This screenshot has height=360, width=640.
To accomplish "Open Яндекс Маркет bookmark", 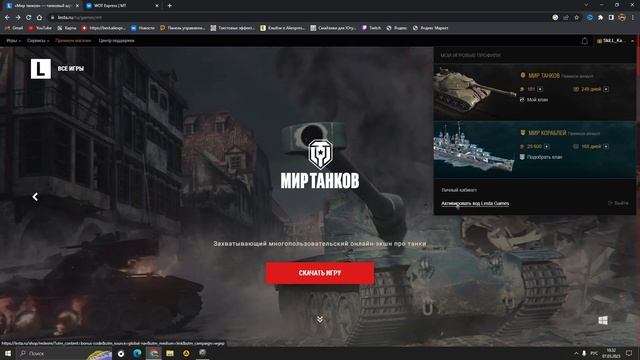I will point(430,28).
